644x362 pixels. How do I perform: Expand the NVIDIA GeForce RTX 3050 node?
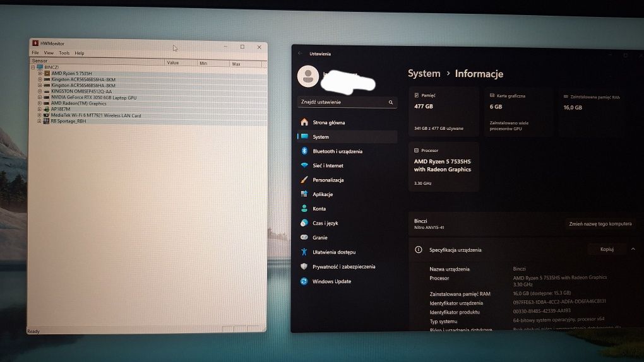coord(40,97)
